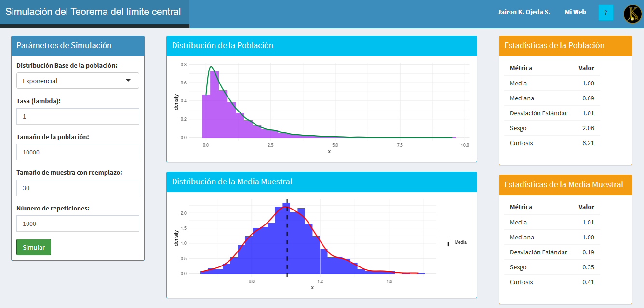644x308 pixels.
Task: Click the sample size field showing 30
Action: point(78,188)
